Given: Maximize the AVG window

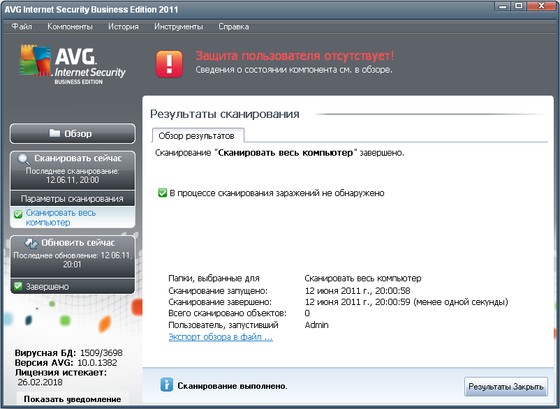Looking at the screenshot, I should [519, 6].
